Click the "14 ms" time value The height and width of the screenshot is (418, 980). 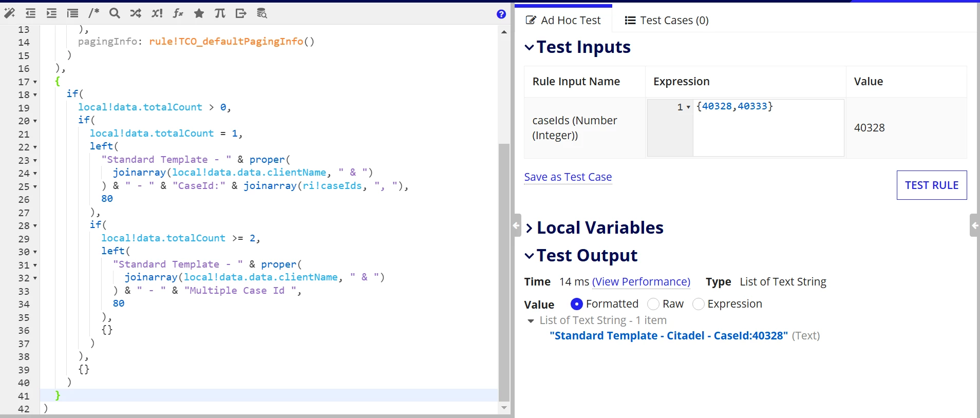coord(574,282)
